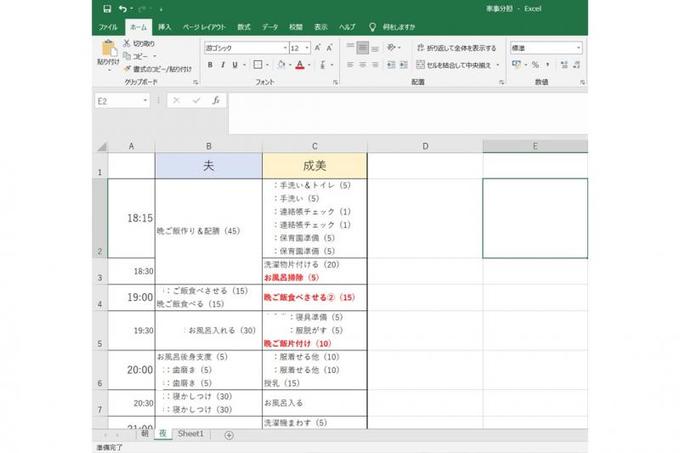The height and width of the screenshot is (453, 680).
Task: Open the 校閲 tab
Action: click(x=296, y=27)
